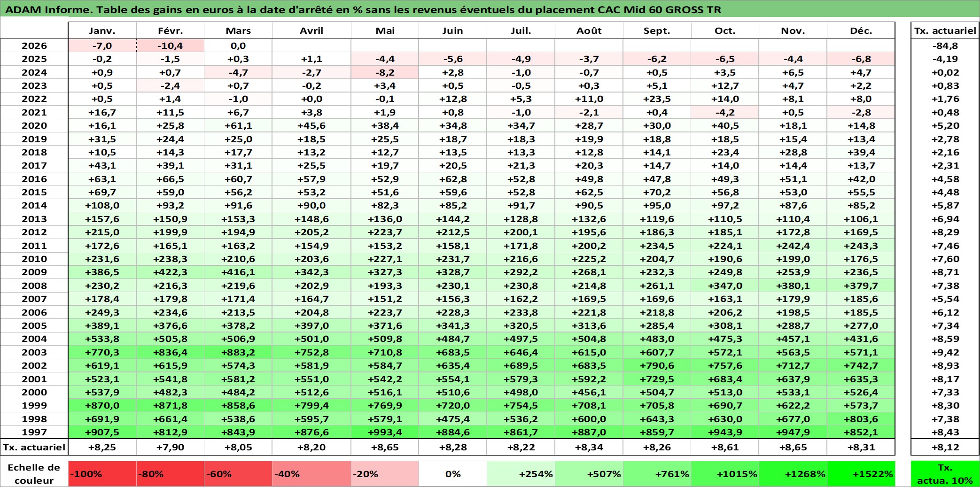Click the 'ADAM Informe' table title

363,9
